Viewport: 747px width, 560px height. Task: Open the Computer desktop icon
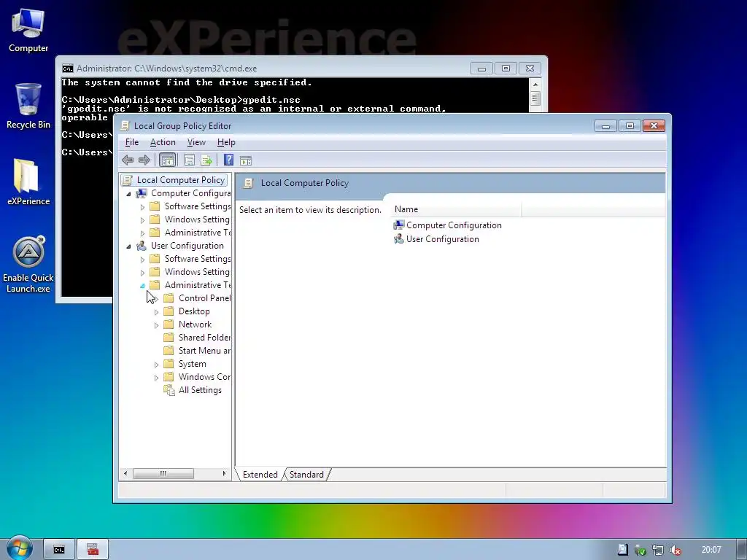(x=28, y=31)
